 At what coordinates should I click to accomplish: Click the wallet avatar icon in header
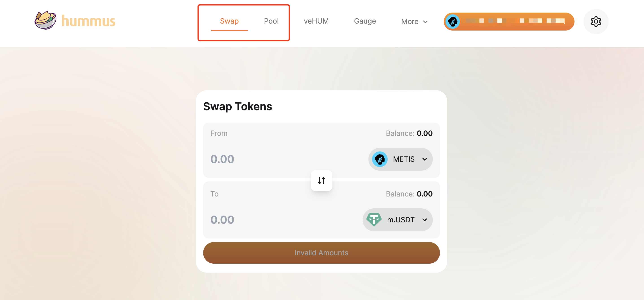tap(453, 22)
